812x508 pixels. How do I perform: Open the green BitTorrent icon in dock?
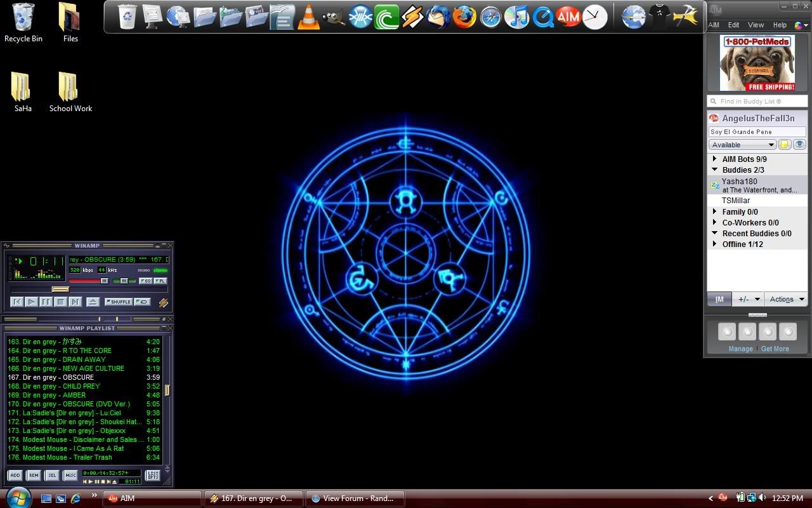[386, 17]
